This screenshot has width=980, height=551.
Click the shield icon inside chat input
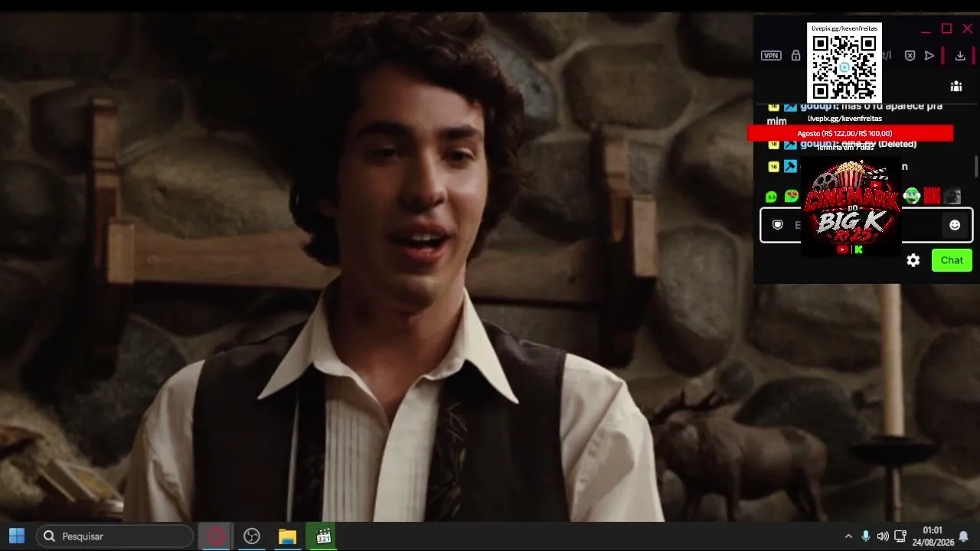(778, 225)
